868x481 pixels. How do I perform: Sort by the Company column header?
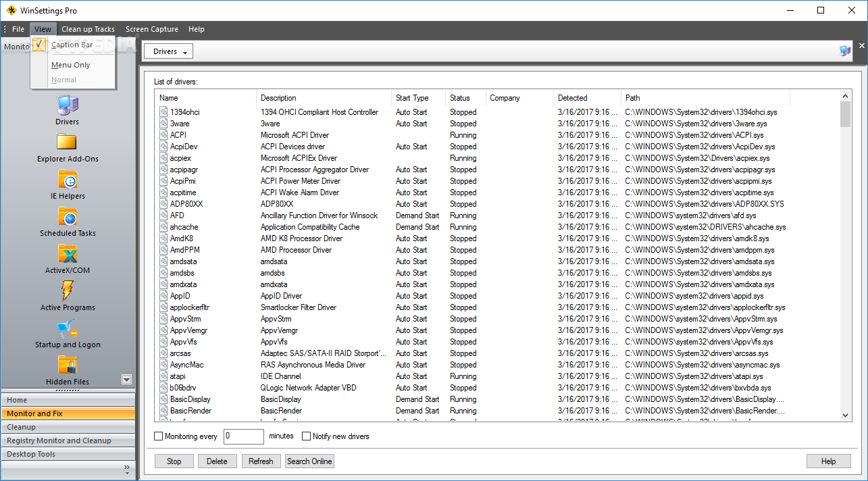coord(519,98)
